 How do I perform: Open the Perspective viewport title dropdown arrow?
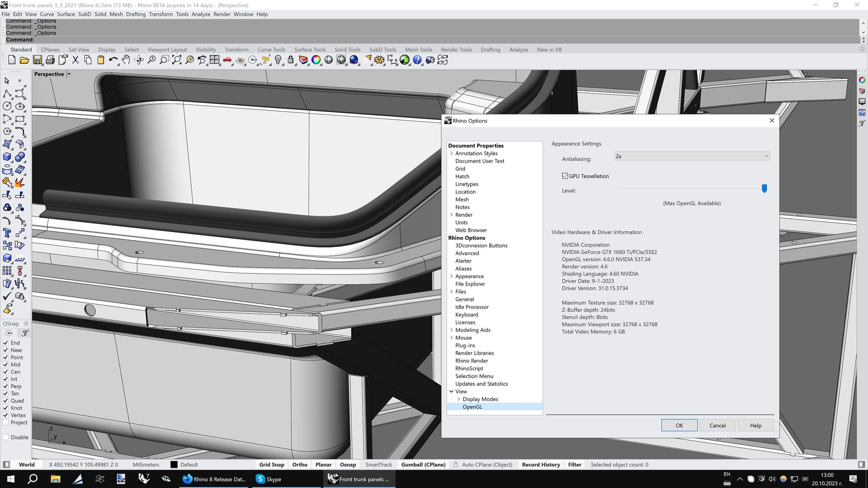(69, 74)
